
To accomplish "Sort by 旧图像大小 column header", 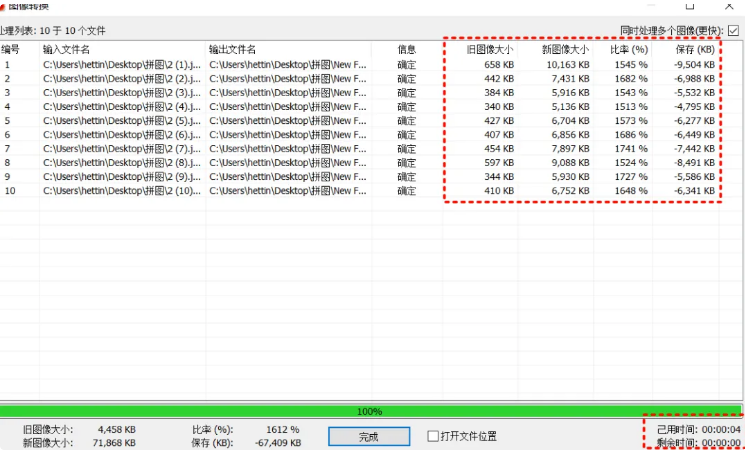I will (x=490, y=49).
